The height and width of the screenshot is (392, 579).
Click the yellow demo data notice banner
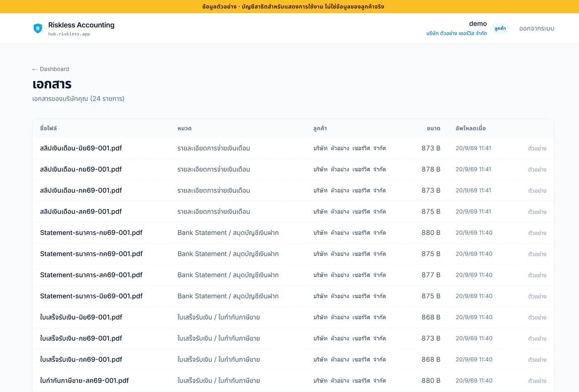click(x=289, y=7)
